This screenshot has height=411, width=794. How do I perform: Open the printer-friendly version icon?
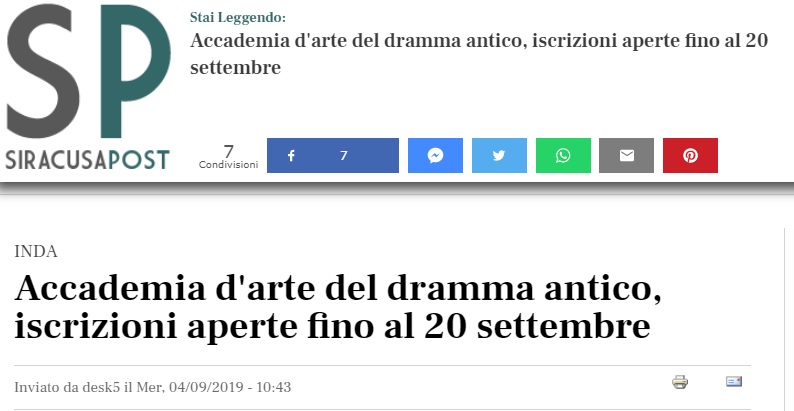680,382
